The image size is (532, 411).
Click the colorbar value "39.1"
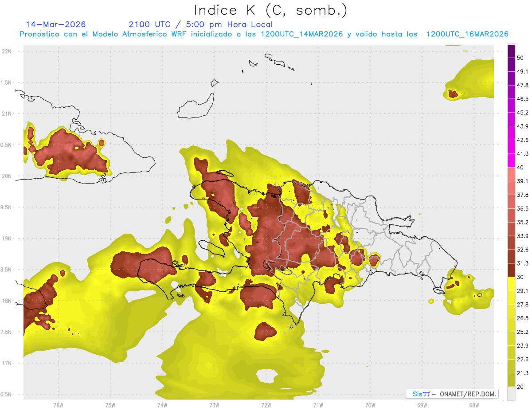click(523, 181)
